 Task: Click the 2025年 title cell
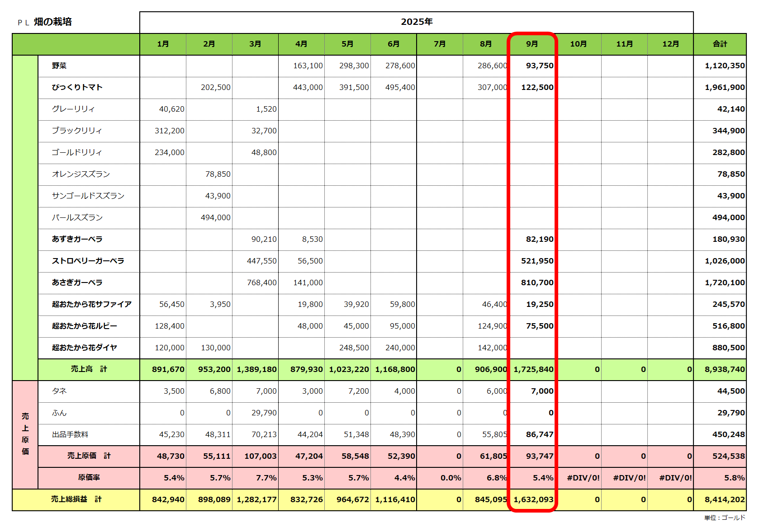point(416,22)
